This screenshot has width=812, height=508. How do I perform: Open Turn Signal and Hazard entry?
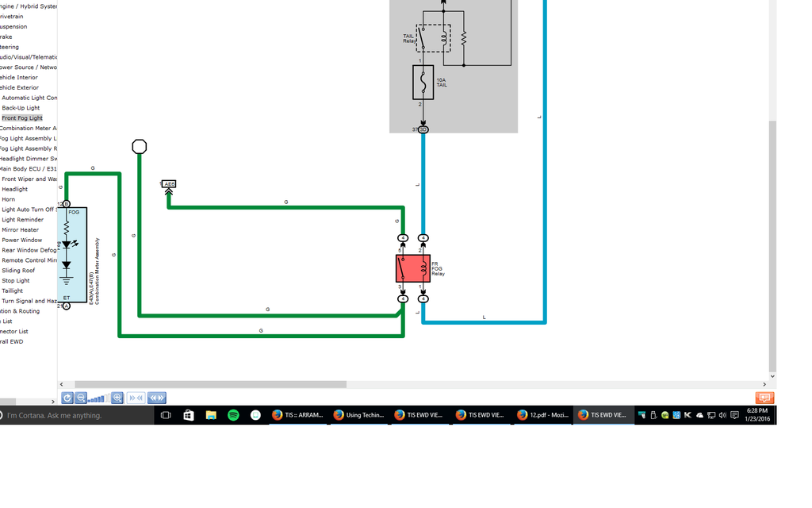[29, 301]
